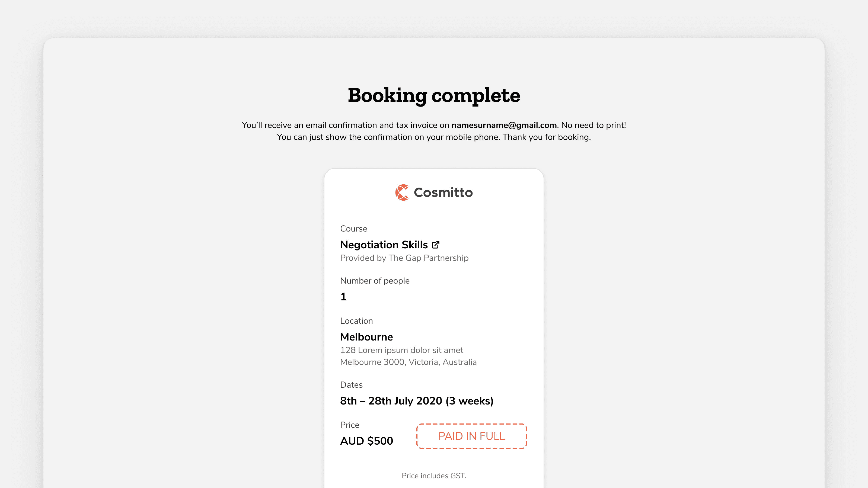Viewport: 868px width, 488px height.
Task: Click the Melbourne location name
Action: click(x=366, y=337)
